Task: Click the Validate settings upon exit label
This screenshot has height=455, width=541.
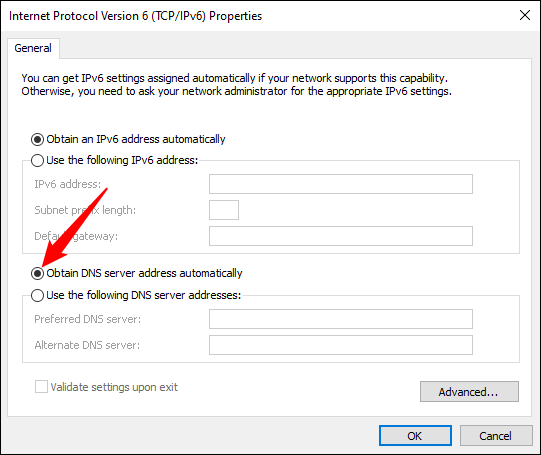Action: click(114, 387)
